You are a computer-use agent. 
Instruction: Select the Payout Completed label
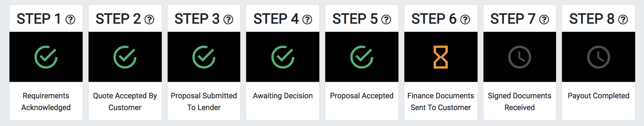[599, 96]
